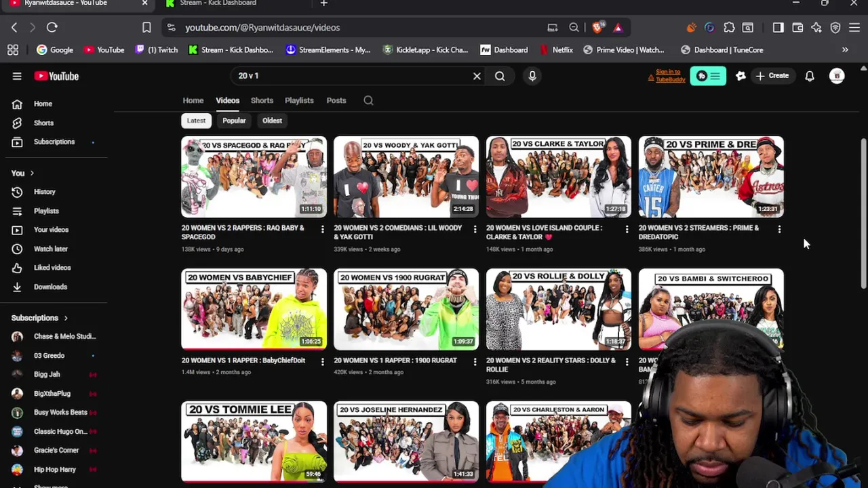The height and width of the screenshot is (488, 868).
Task: Open the Netflix bookmark
Action: (556, 49)
